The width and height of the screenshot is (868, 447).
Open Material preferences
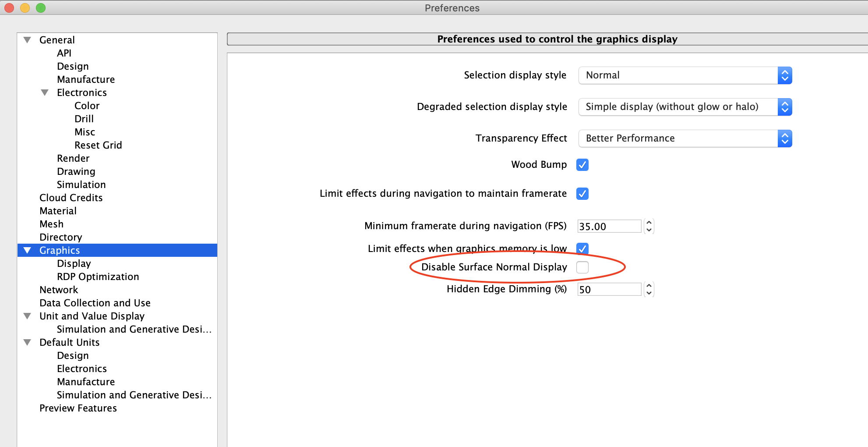click(x=58, y=211)
